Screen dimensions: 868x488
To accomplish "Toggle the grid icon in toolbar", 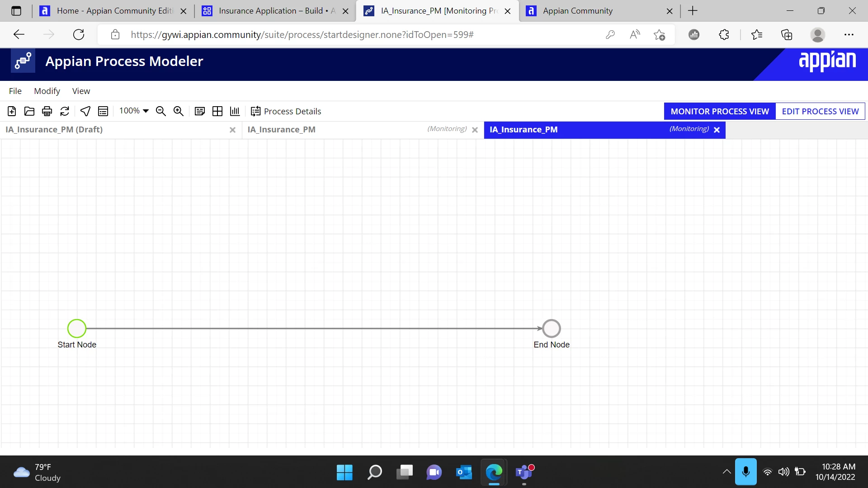I will [217, 111].
